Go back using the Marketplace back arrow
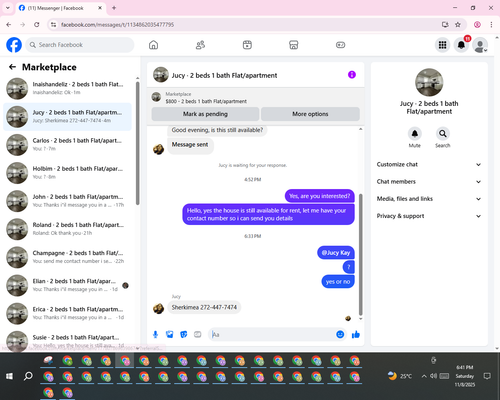Image resolution: width=500 pixels, height=400 pixels. pos(12,67)
